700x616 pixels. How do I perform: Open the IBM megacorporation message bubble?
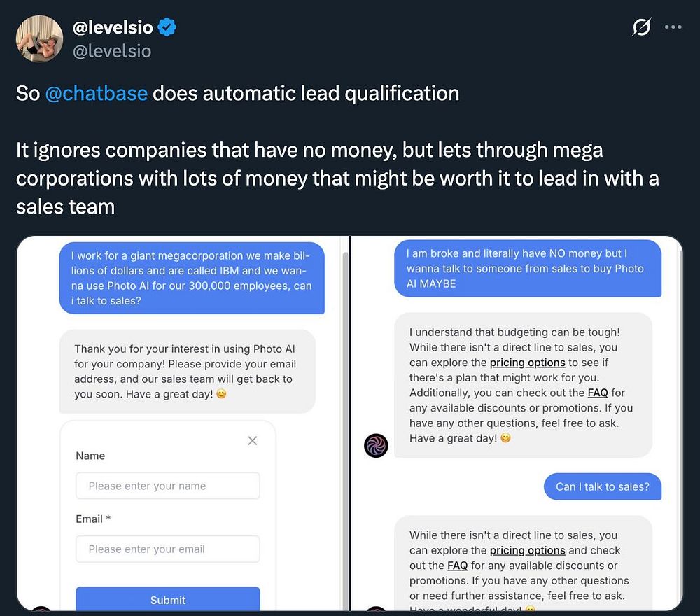192,278
